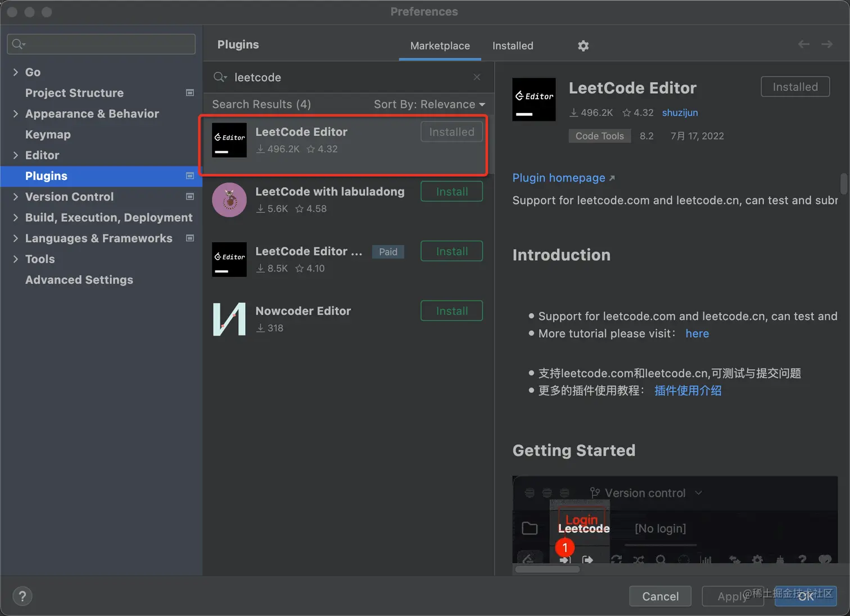Click the 4.32 rating in details header

pos(637,112)
